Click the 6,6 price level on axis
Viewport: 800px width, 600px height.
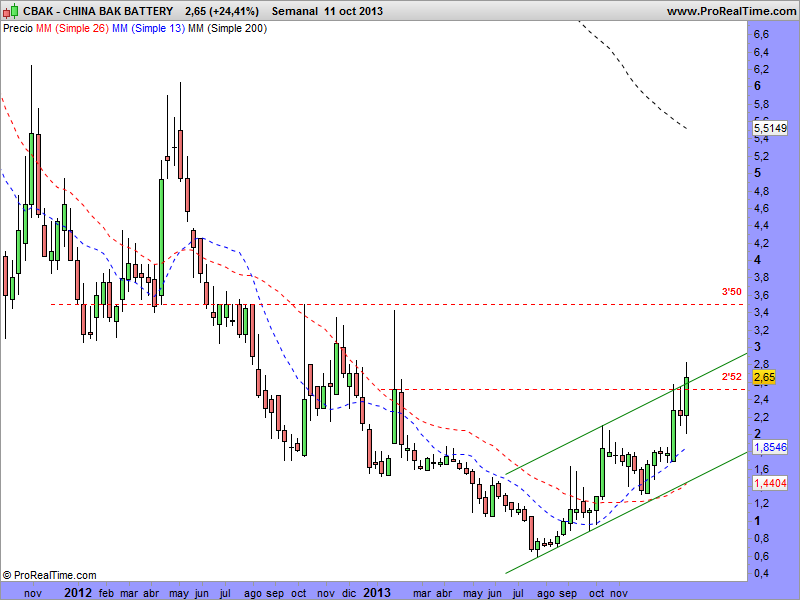click(x=761, y=34)
